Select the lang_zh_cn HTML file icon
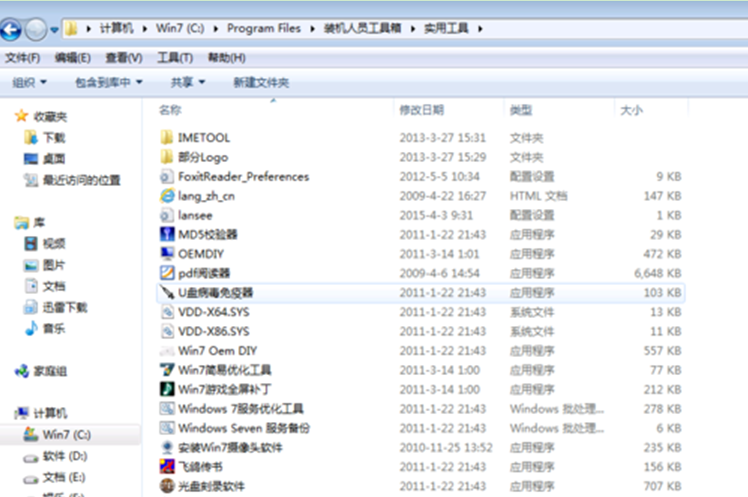 [x=166, y=196]
